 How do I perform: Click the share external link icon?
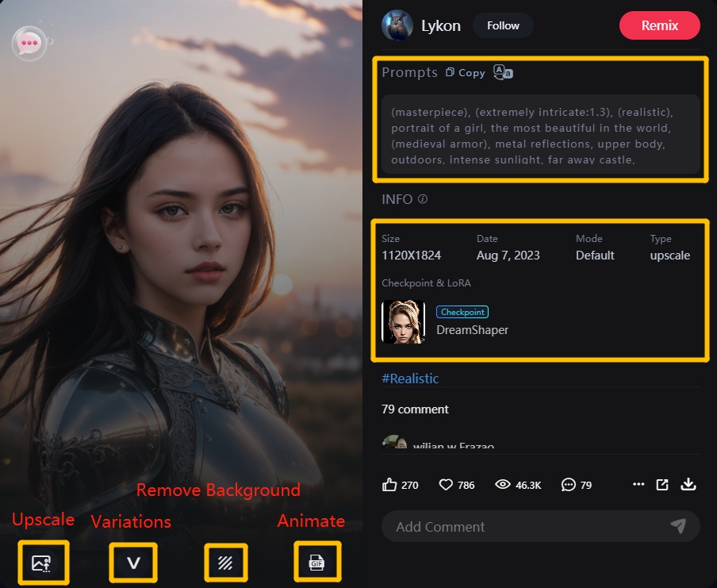pos(662,484)
